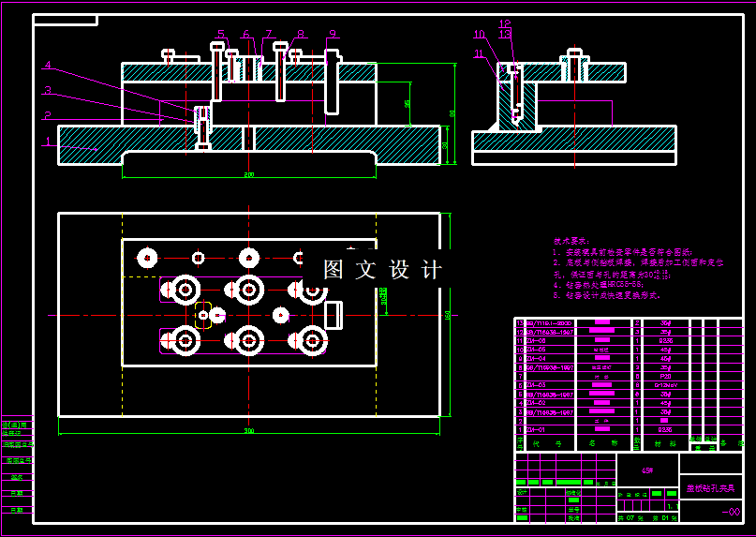Click the 35 vertical dimension text
Viewport: 756px width, 537px height.
pos(408,104)
